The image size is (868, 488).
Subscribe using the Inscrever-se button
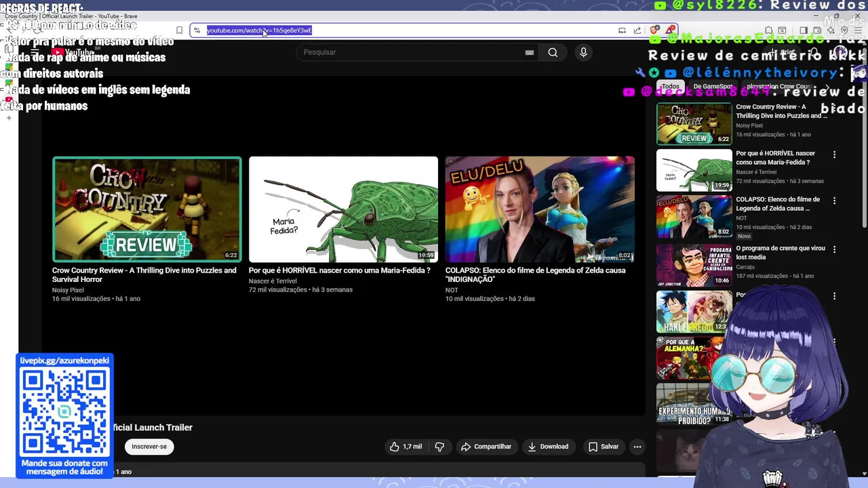149,447
